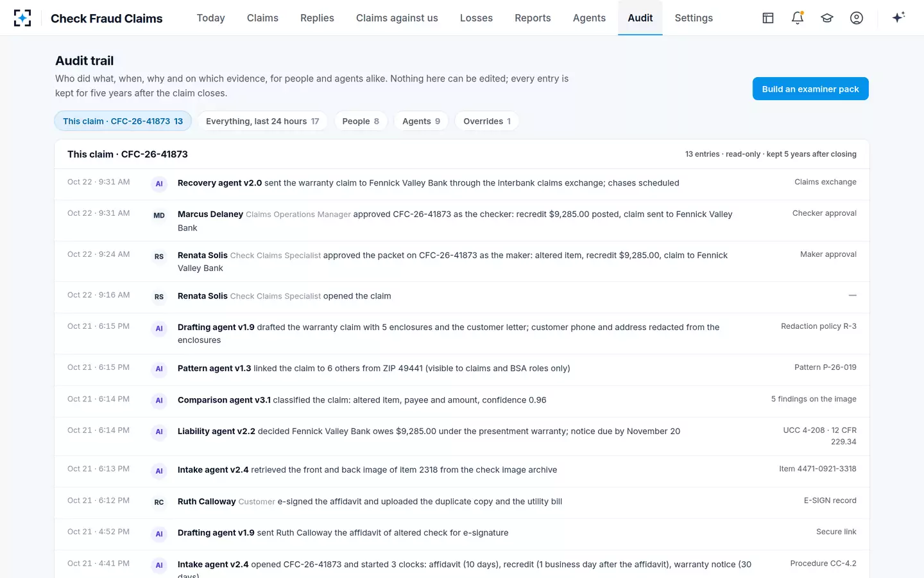Viewport: 924px width, 578px height.
Task: Click Pattern P-26-019 reference
Action: (825, 367)
